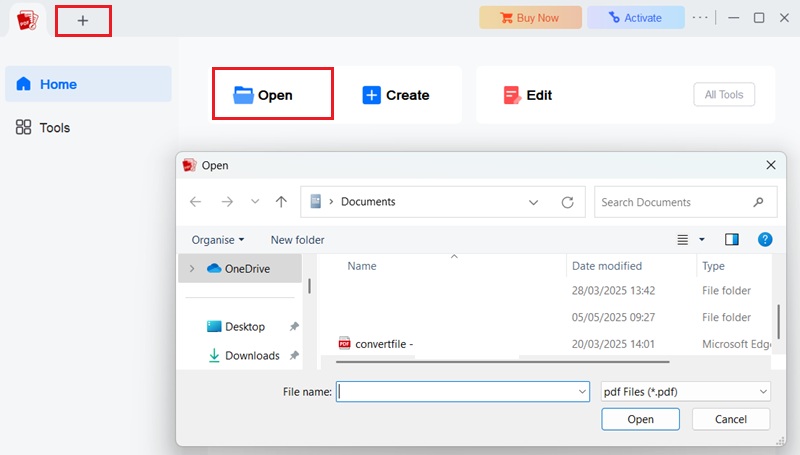Click the pin icon beside Desktop
Viewport: 800px width, 455px height.
pos(294,326)
